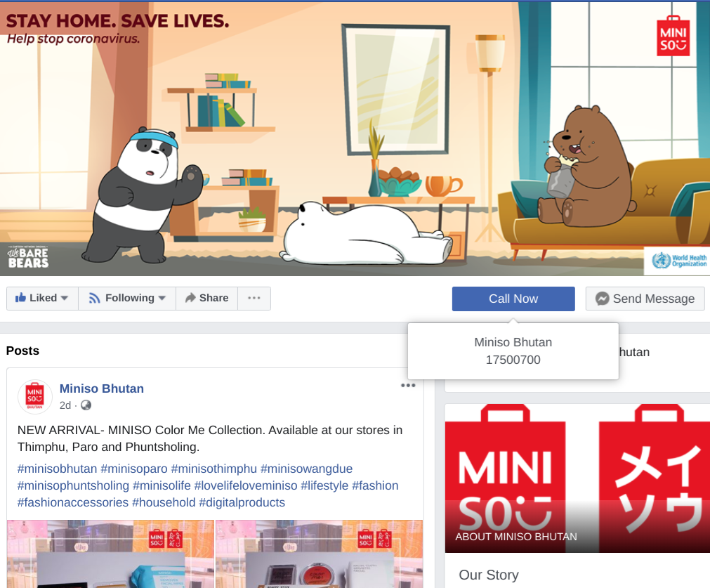
Task: Expand the Following dropdown arrow
Action: pyautogui.click(x=162, y=298)
